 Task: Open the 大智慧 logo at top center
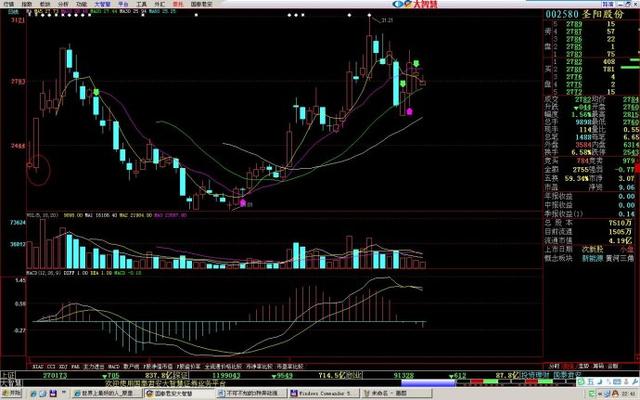[x=414, y=4]
